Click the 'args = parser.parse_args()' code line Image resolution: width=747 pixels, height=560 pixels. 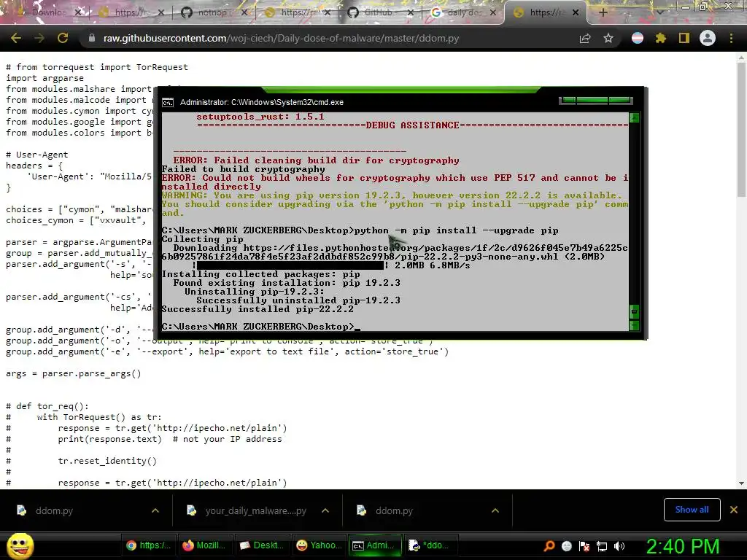tap(74, 373)
